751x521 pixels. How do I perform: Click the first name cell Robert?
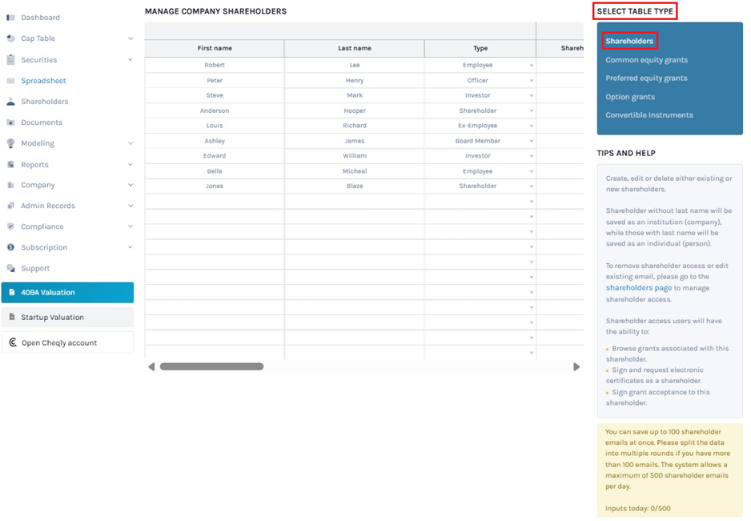coord(215,65)
